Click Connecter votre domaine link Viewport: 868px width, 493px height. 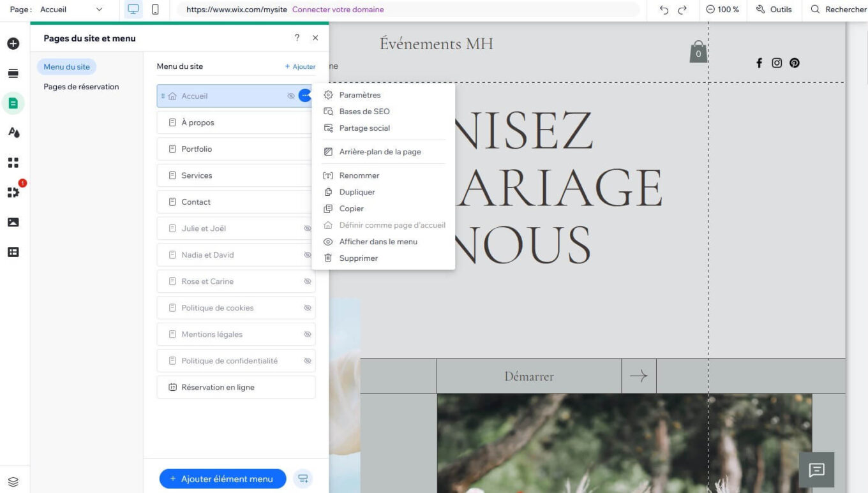pyautogui.click(x=338, y=10)
